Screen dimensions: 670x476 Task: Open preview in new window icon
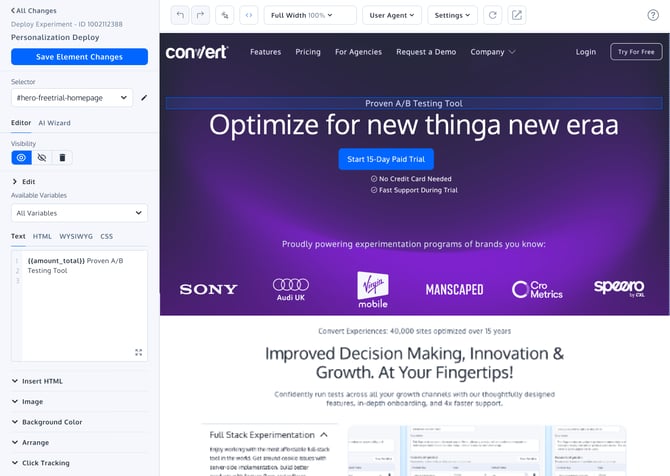tap(517, 15)
